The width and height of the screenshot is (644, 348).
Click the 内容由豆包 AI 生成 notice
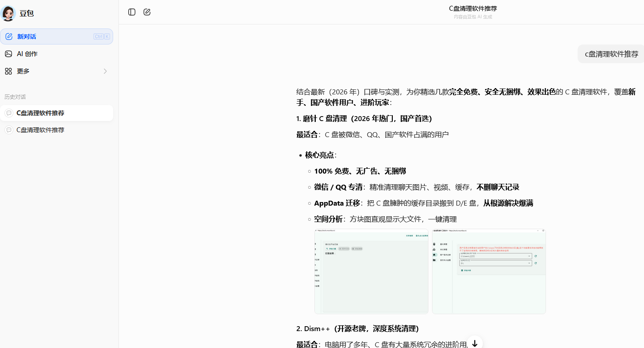click(473, 17)
